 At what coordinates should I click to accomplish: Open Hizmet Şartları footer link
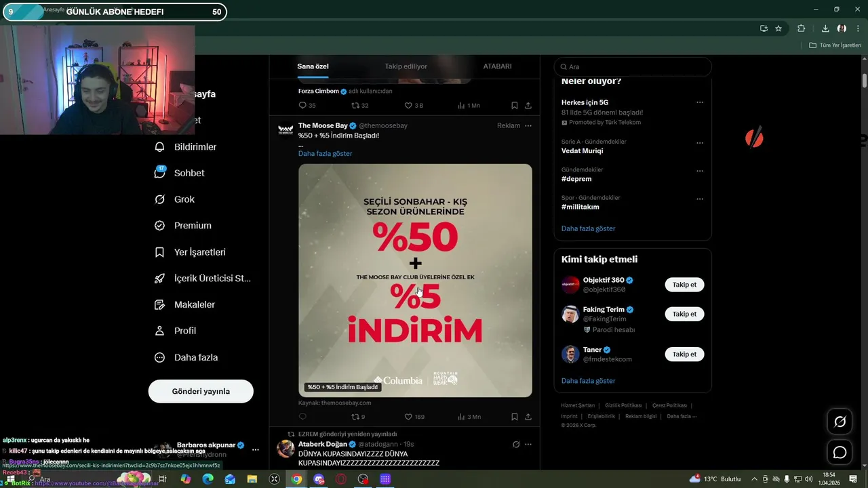578,405
